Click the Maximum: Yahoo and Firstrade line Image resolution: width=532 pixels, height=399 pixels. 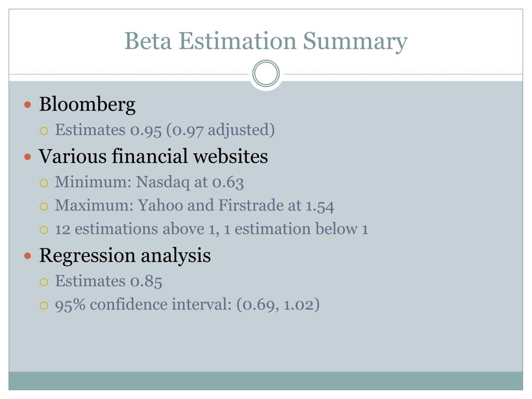coord(194,206)
